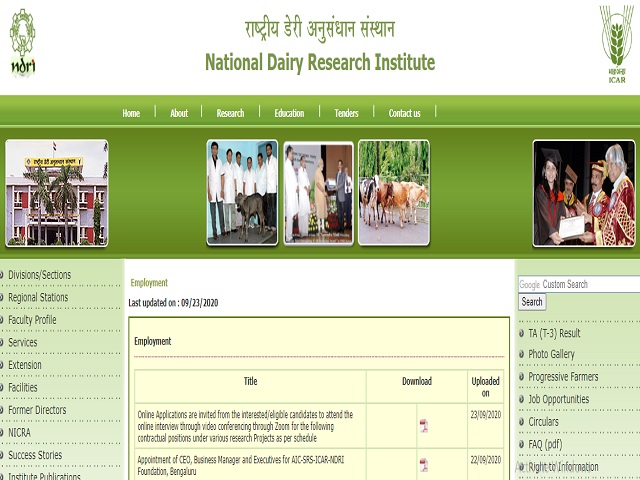The width and height of the screenshot is (640, 480).
Task: Click the Download column header
Action: [x=417, y=381]
